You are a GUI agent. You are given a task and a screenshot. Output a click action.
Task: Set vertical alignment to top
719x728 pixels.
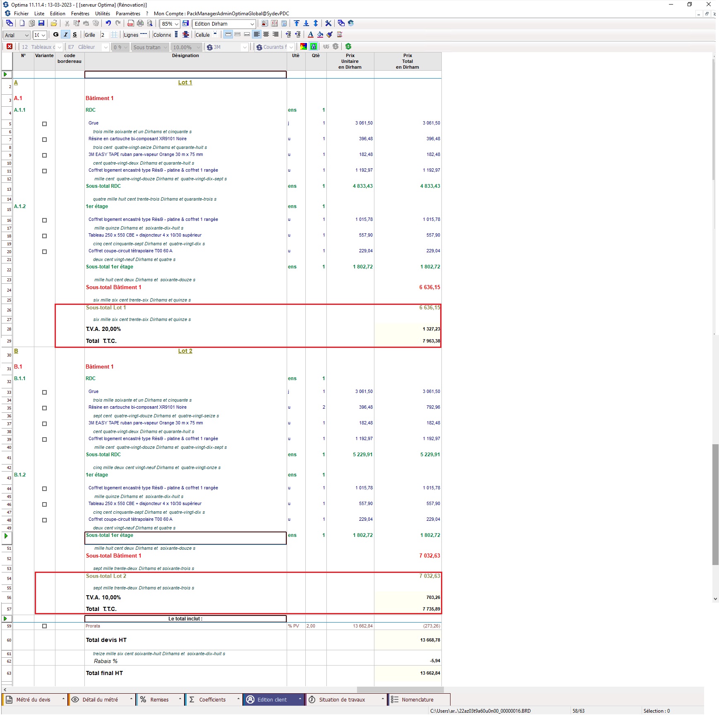(228, 35)
